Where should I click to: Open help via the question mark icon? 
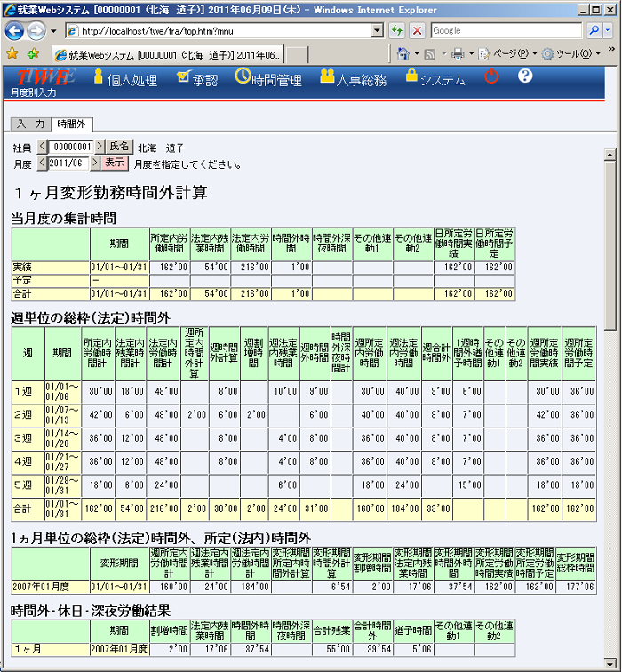click(524, 76)
